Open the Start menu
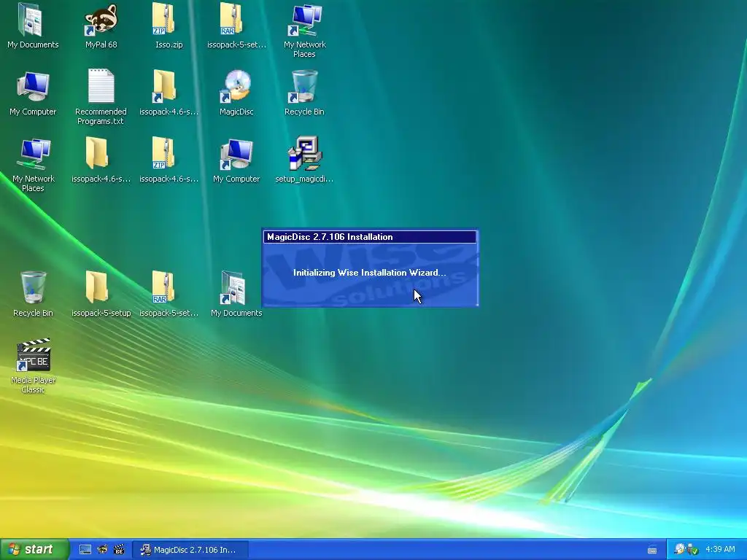Image resolution: width=747 pixels, height=560 pixels. (34, 550)
